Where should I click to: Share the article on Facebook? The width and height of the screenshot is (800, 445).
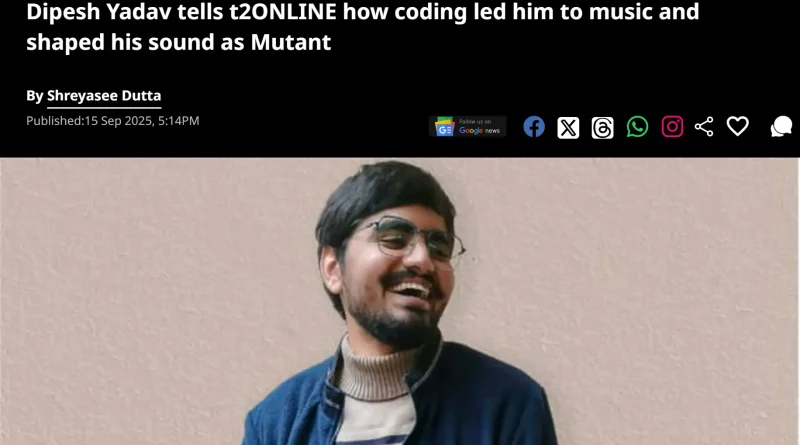(534, 127)
